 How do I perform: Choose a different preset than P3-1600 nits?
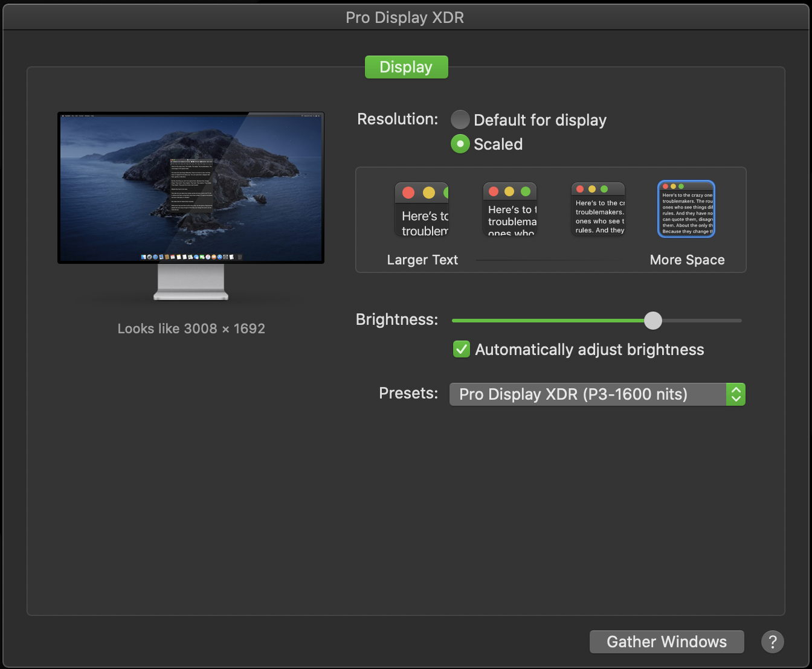(x=597, y=394)
